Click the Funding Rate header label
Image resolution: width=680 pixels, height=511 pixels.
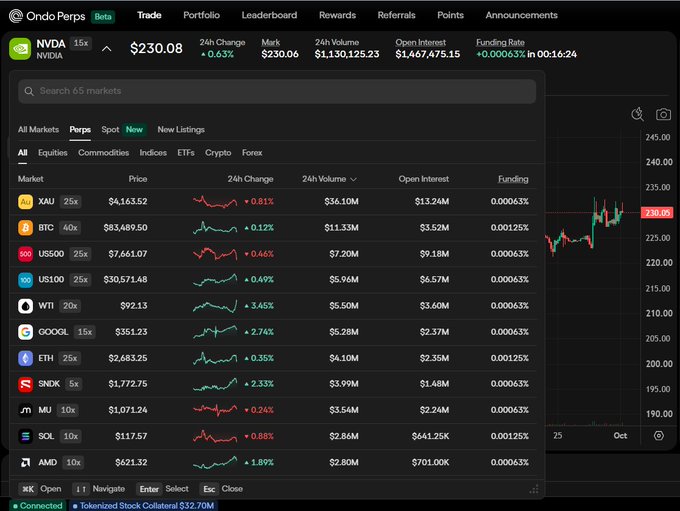click(x=500, y=43)
